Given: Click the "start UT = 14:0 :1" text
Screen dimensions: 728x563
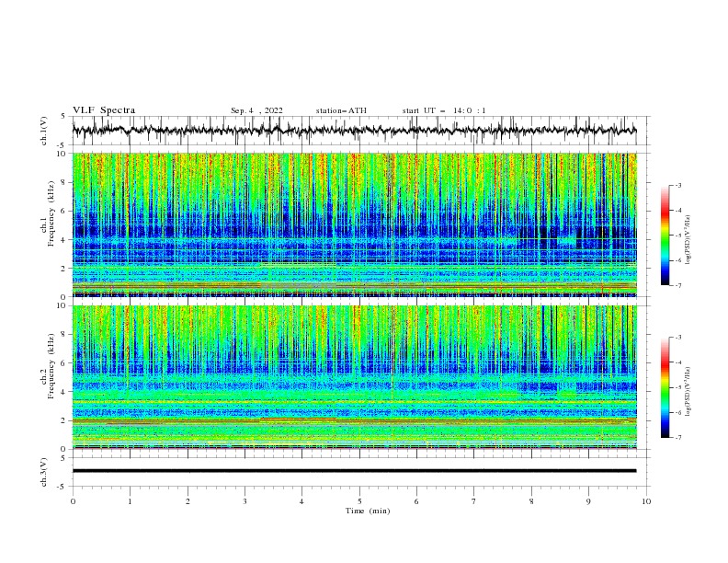Looking at the screenshot, I should tap(444, 110).
